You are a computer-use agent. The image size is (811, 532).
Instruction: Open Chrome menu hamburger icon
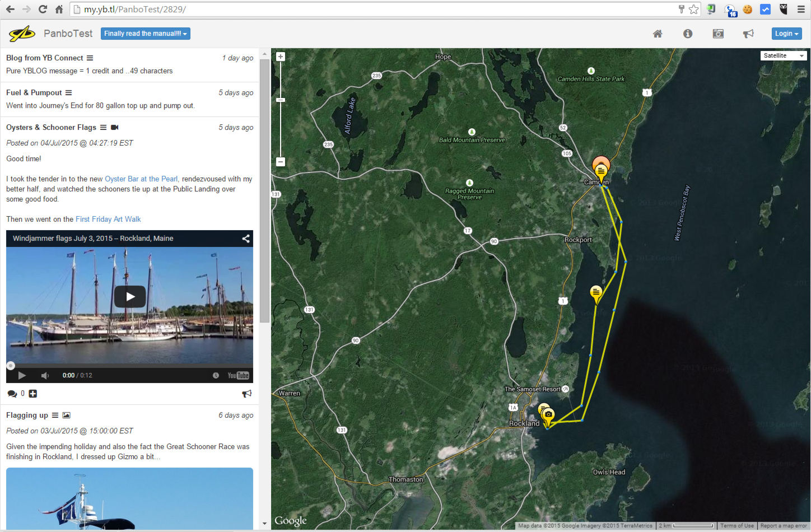pos(801,9)
